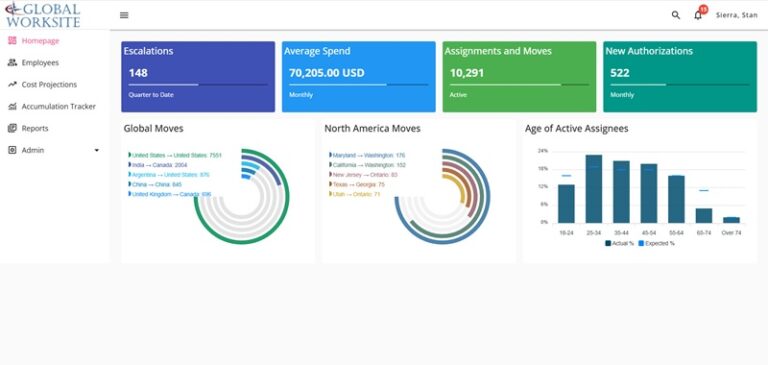The width and height of the screenshot is (768, 365).
Task: Select the 18-24 age bar
Action: 566,204
